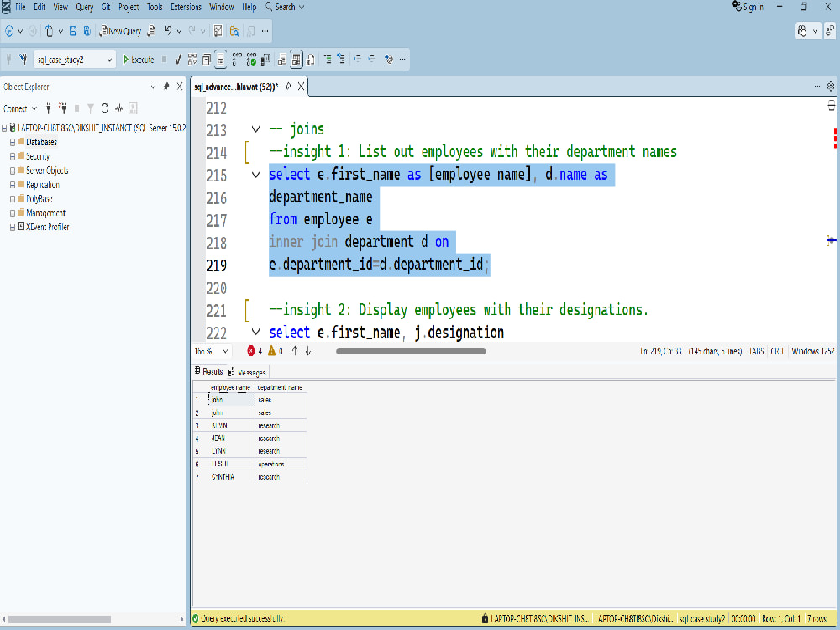Select the CYNTHIA cell in results grid
This screenshot has height=630, width=840.
point(232,477)
